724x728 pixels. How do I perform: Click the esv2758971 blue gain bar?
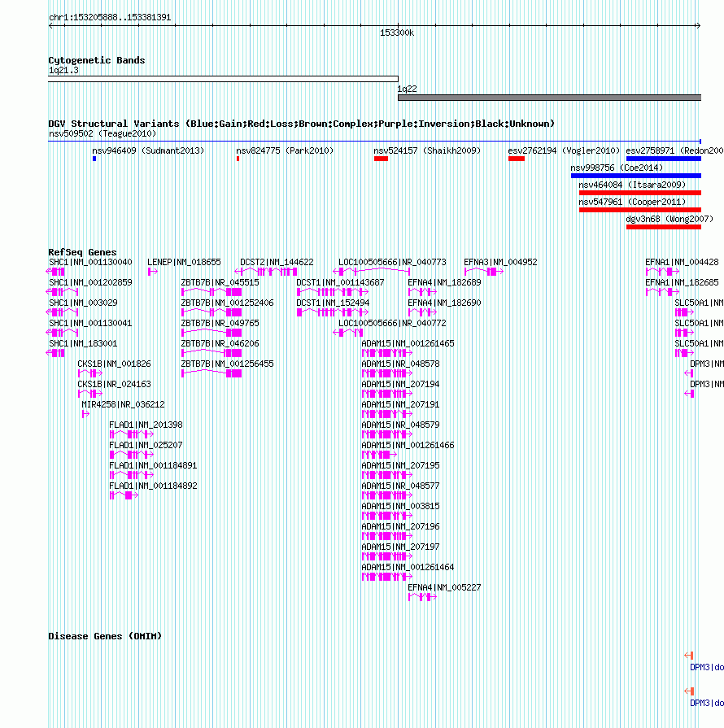[x=664, y=159]
